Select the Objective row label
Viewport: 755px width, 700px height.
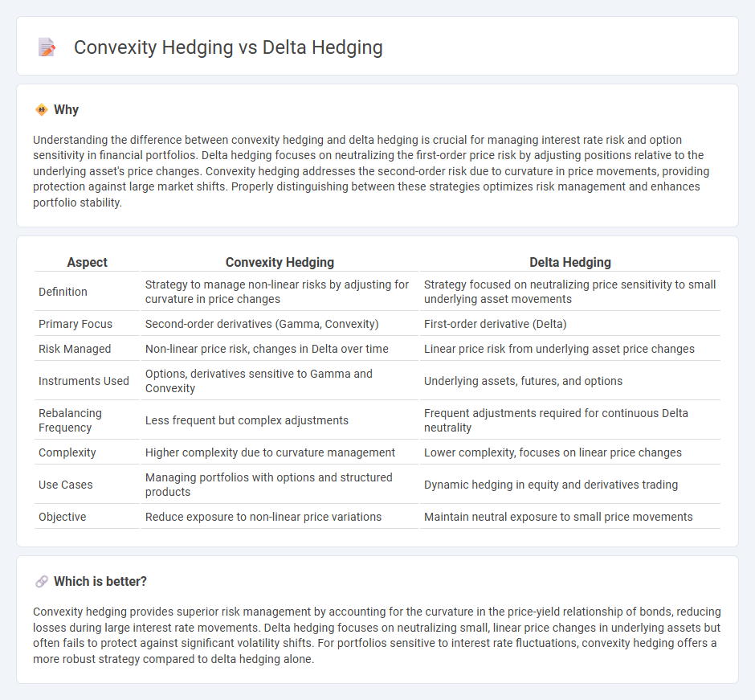[62, 517]
